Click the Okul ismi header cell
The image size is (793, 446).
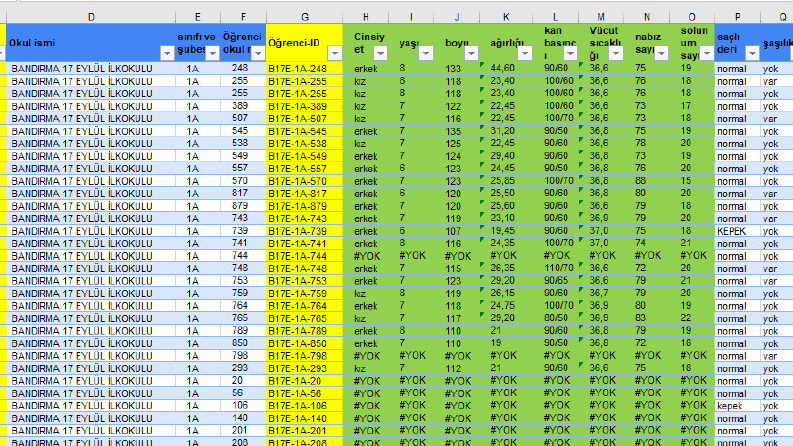coord(91,42)
